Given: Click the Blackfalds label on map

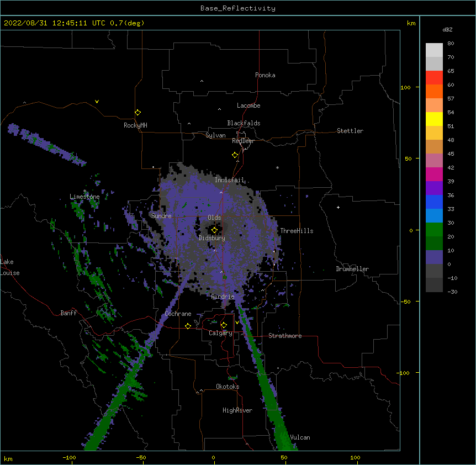Looking at the screenshot, I should pos(244,123).
